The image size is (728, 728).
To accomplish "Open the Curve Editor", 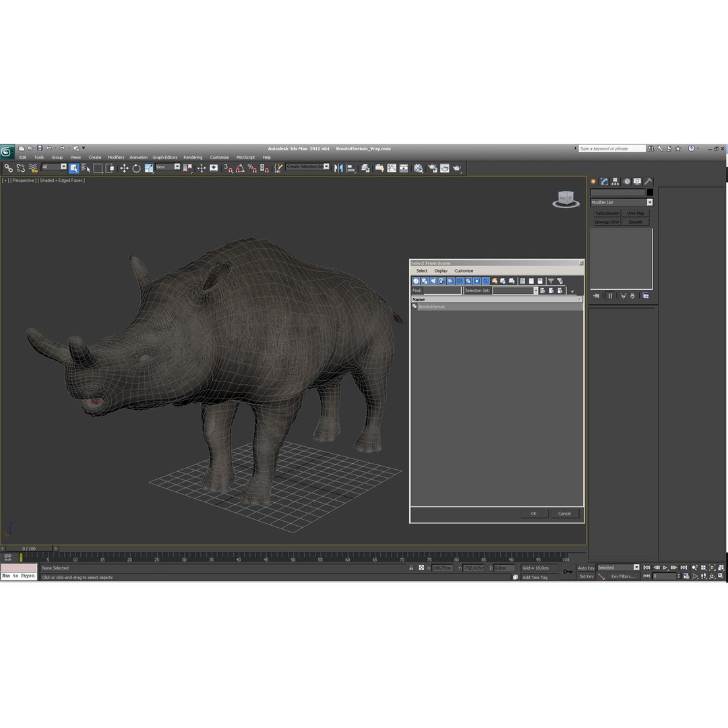I will click(392, 168).
